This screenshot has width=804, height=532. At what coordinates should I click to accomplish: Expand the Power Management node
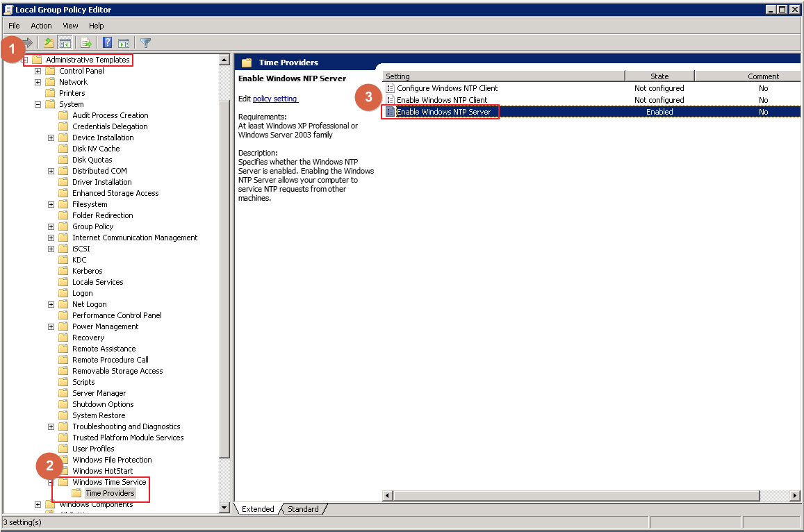[x=51, y=326]
